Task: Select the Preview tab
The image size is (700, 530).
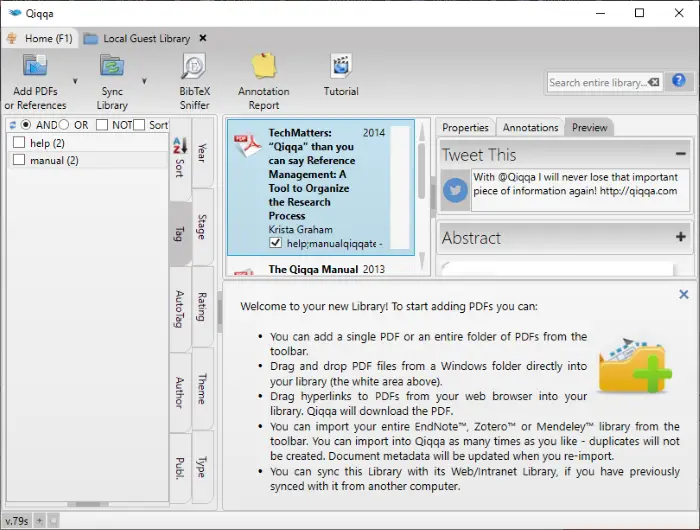Action: pyautogui.click(x=589, y=128)
